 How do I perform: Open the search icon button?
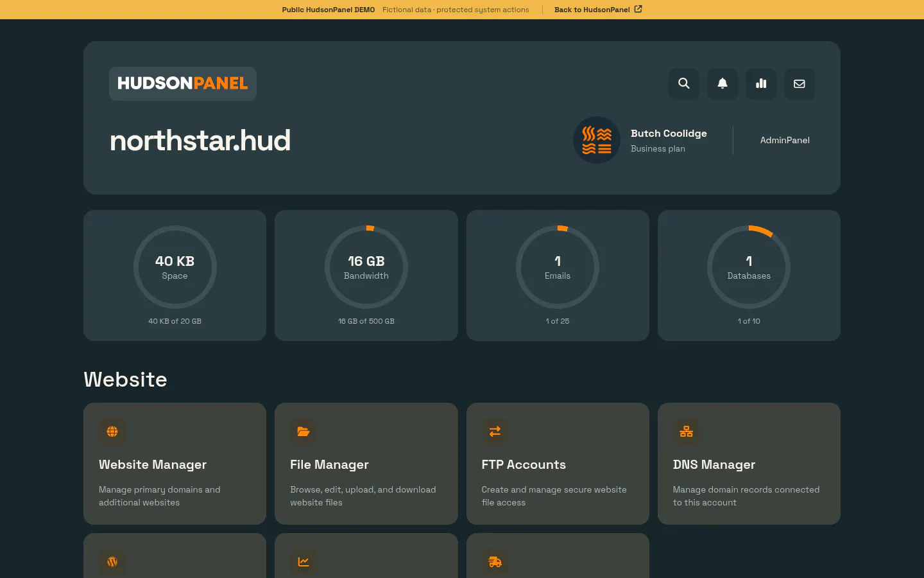point(684,83)
